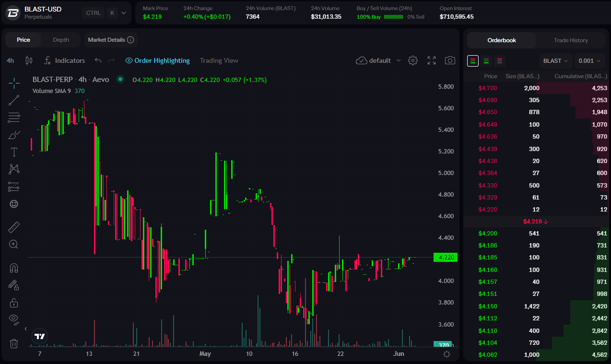Select the Orderbook tab
Screen dimensions: 611x364
coord(502,40)
